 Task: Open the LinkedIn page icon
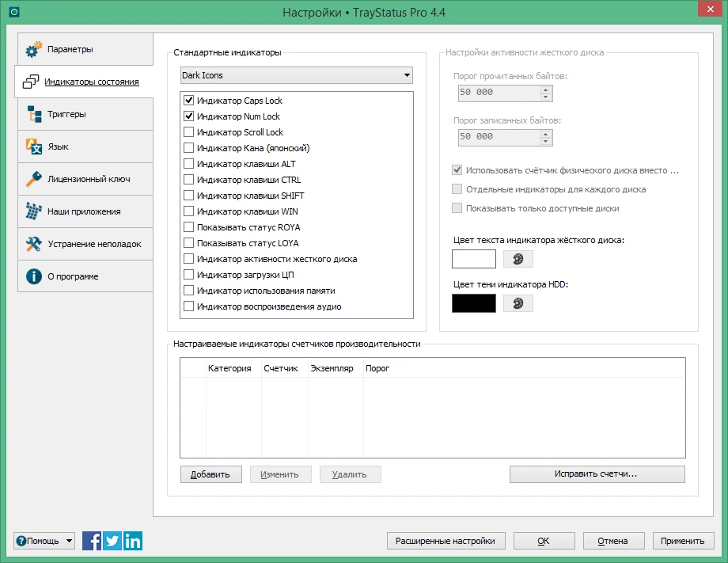point(133,541)
